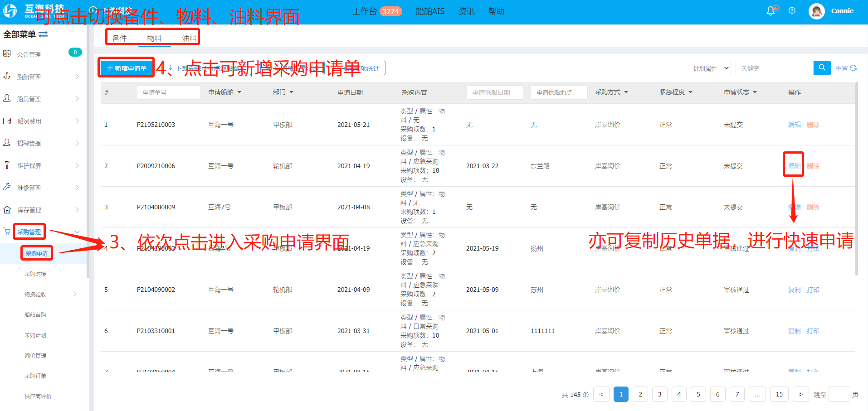
Task: Click the 招聘管理 sidebar icon
Action: point(7,143)
